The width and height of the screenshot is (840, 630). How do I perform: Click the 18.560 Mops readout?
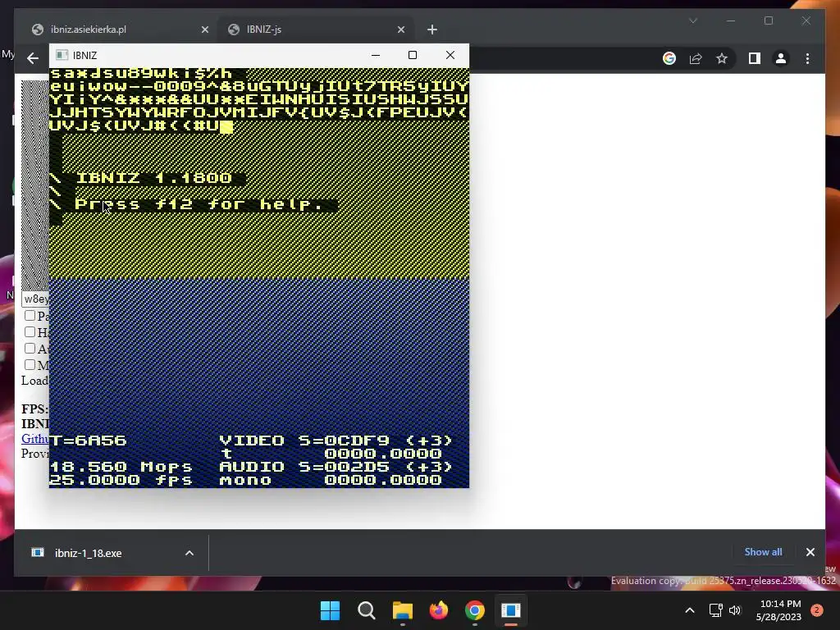[x=121, y=467]
